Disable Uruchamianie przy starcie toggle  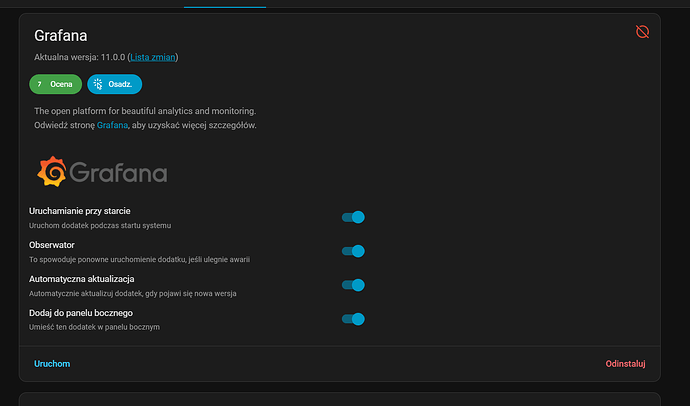[x=353, y=217]
